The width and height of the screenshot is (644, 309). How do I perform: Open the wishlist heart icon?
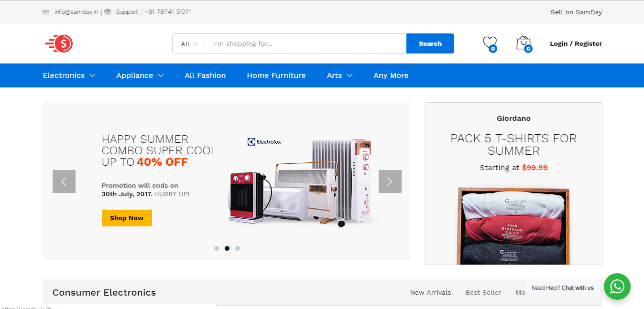tap(490, 43)
